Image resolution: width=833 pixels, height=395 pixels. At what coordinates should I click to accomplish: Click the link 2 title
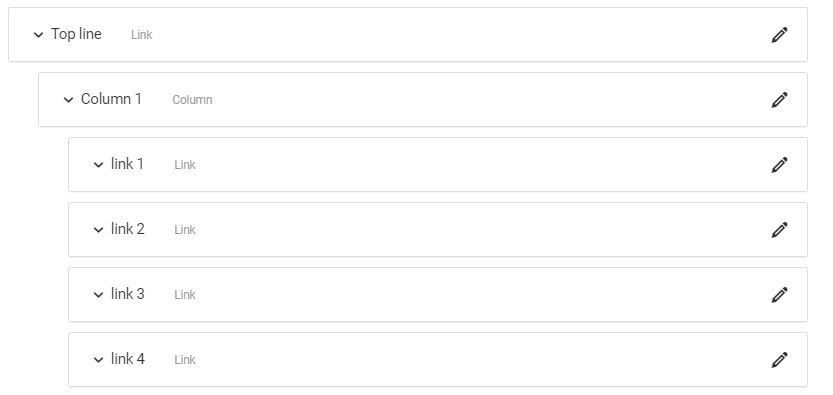point(128,229)
